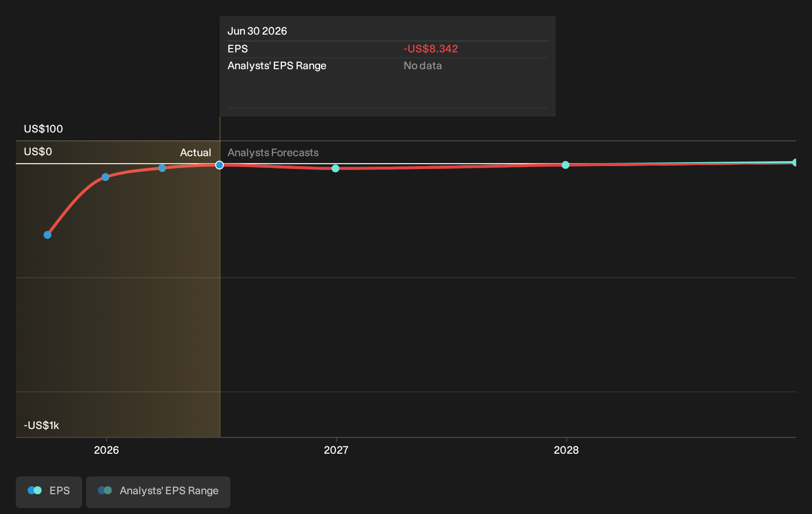Select the teal forecast point above 2027
The width and height of the screenshot is (812, 514).
(x=335, y=169)
